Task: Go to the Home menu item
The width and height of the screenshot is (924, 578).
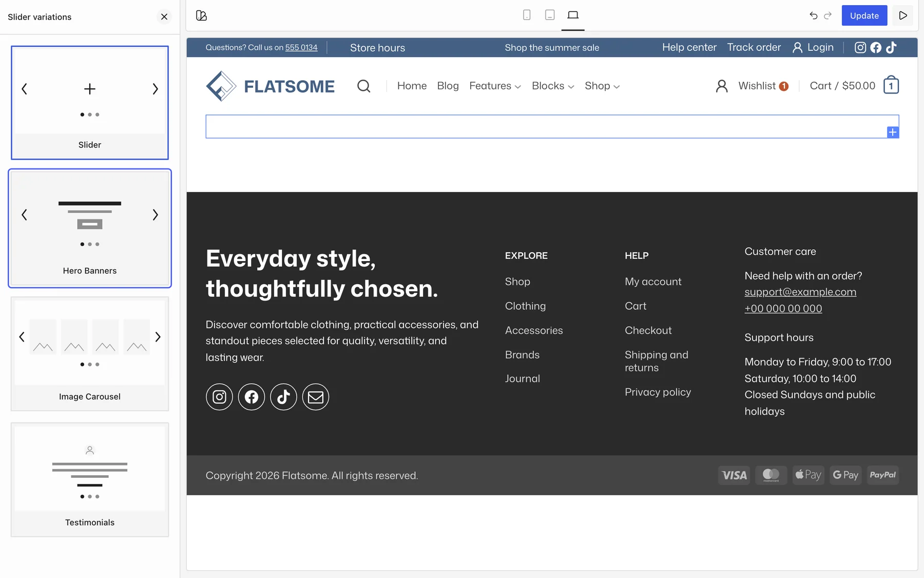Action: [412, 86]
